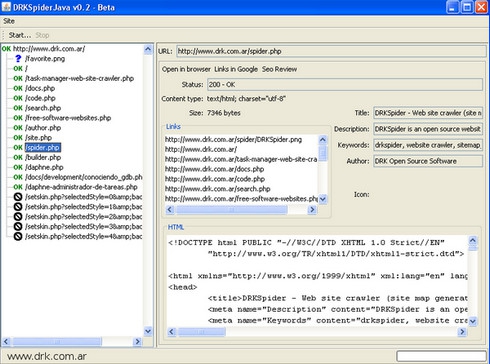This screenshot has width=490, height=364.
Task: Click blocked icon of setskin.php selectedStyle=3 row
Action: tap(18, 227)
